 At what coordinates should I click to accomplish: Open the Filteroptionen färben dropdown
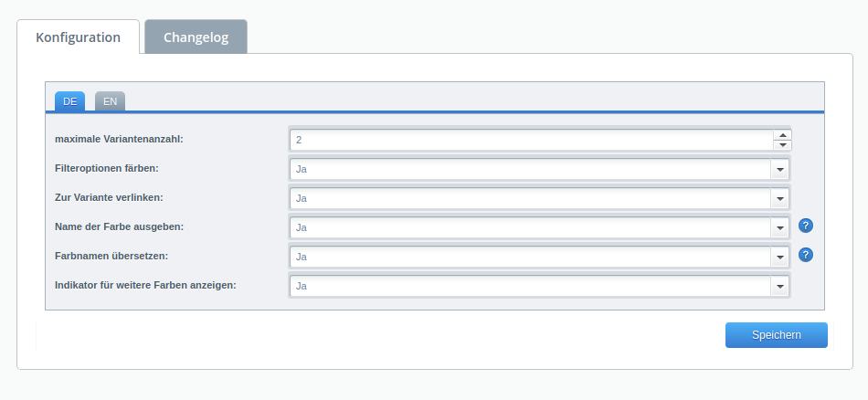tap(780, 169)
